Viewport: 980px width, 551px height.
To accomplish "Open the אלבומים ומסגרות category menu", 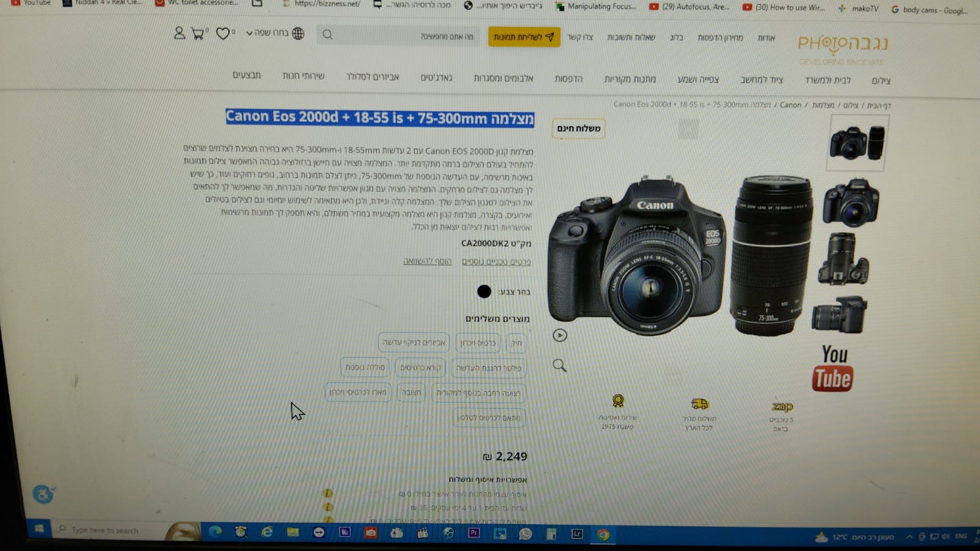I will [503, 78].
